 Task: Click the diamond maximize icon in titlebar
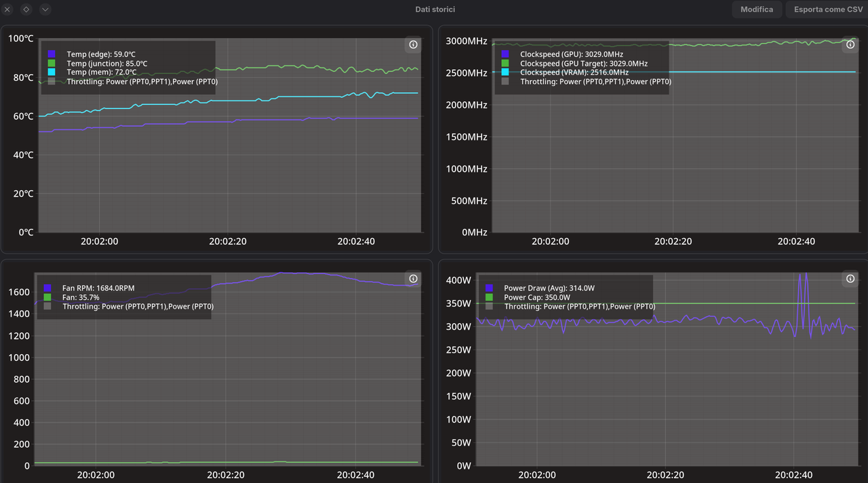pos(26,9)
